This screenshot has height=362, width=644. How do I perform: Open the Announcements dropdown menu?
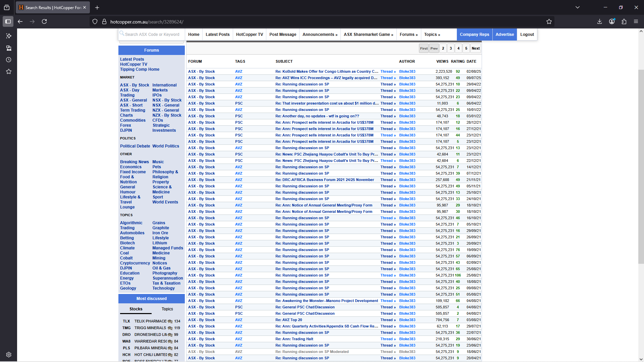pyautogui.click(x=320, y=34)
